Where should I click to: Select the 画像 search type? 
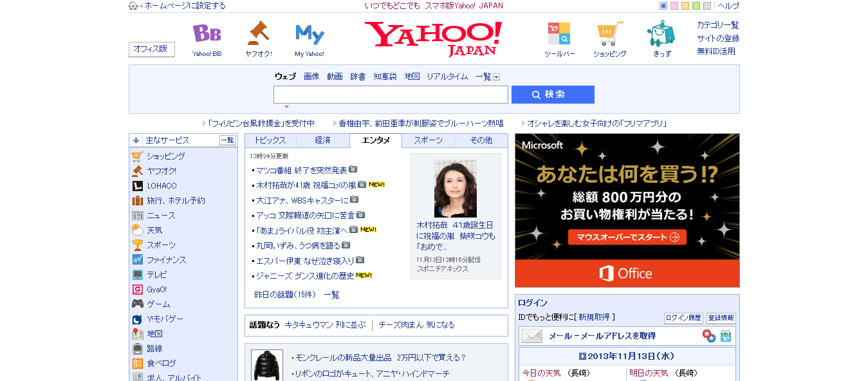311,77
